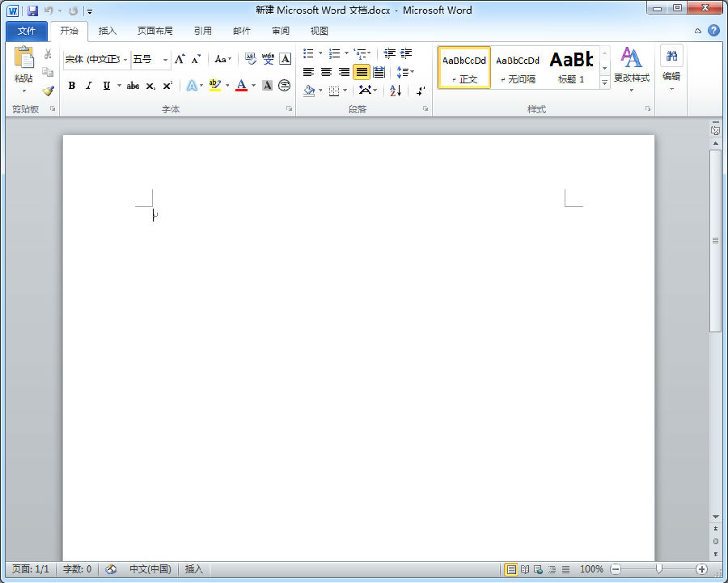
Task: Toggle italic formatting
Action: click(88, 85)
